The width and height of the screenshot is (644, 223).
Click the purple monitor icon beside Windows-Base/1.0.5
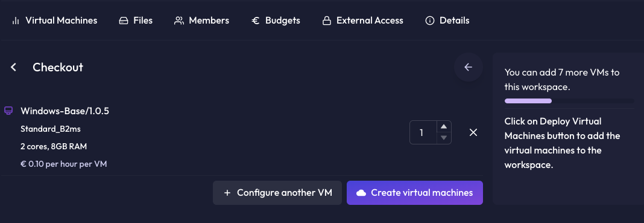[x=8, y=111]
